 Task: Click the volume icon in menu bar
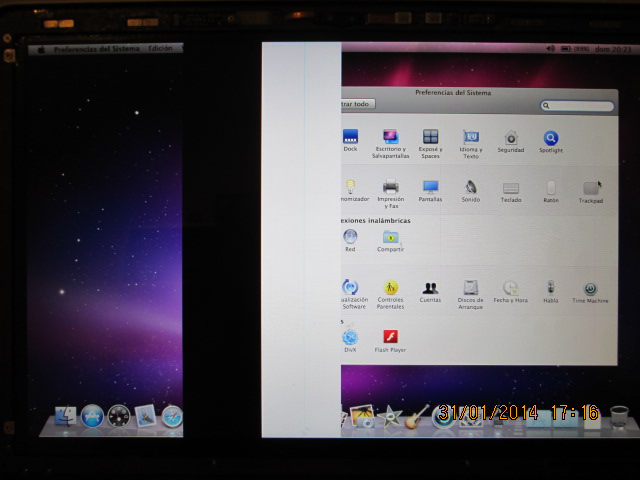click(x=551, y=48)
